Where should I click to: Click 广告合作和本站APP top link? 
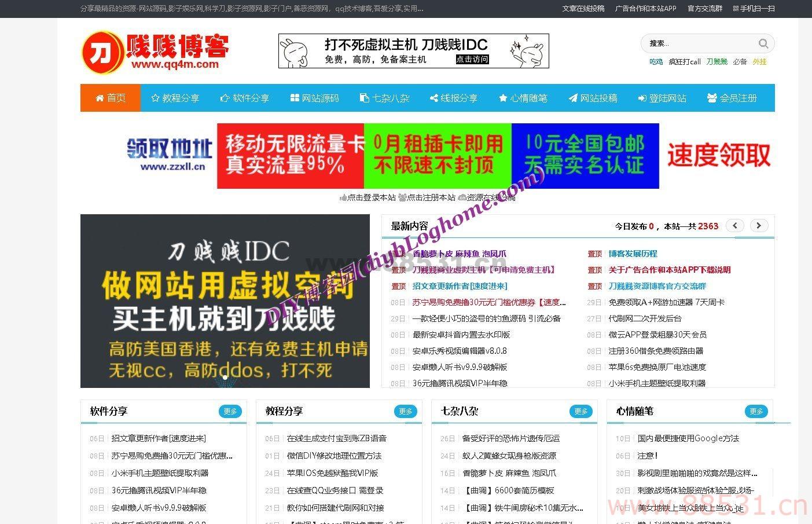645,9
